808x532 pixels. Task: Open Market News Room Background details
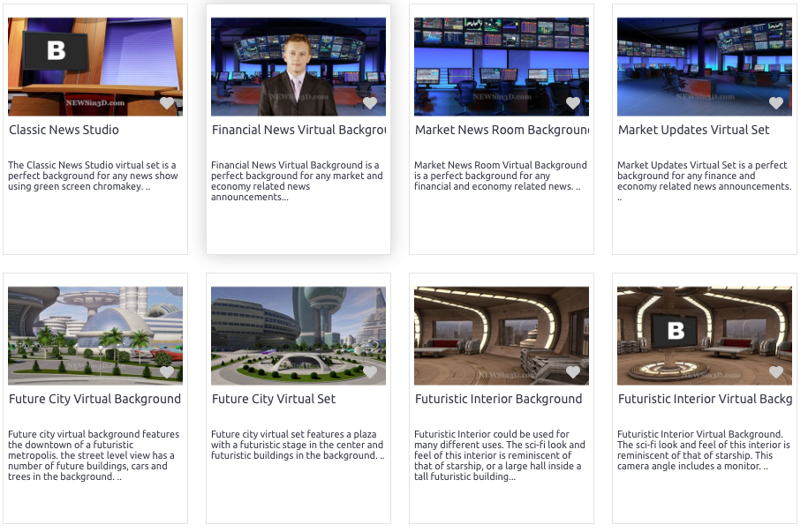tap(501, 130)
